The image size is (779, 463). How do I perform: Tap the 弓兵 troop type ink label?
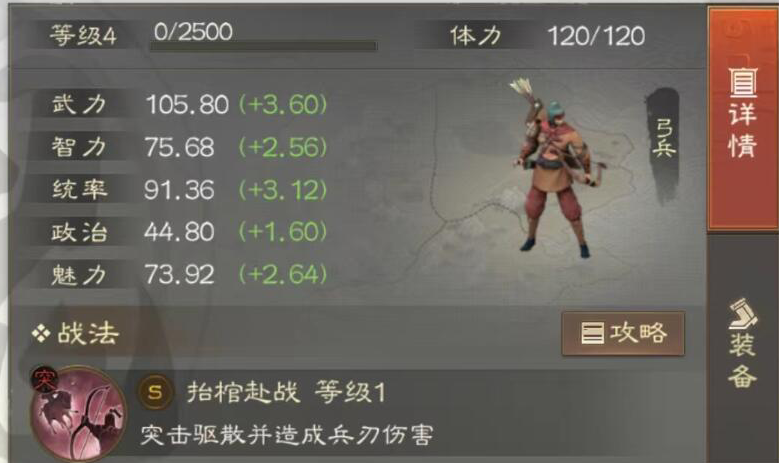663,138
